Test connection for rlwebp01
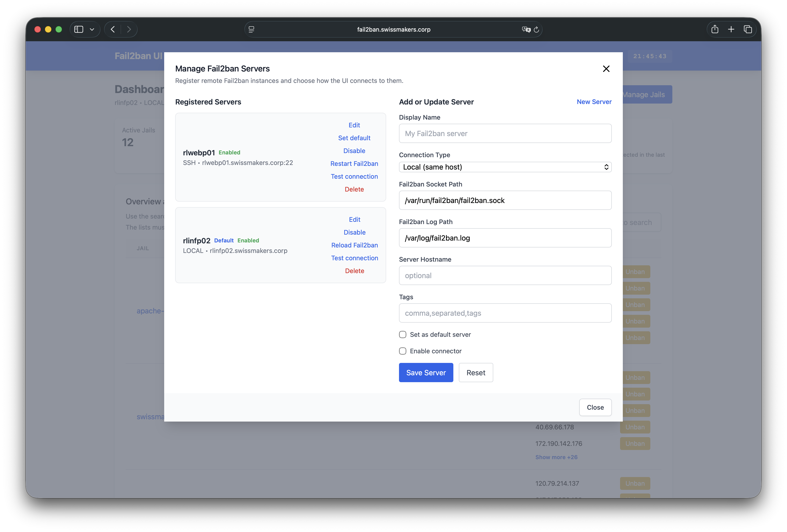This screenshot has width=787, height=532. click(354, 176)
